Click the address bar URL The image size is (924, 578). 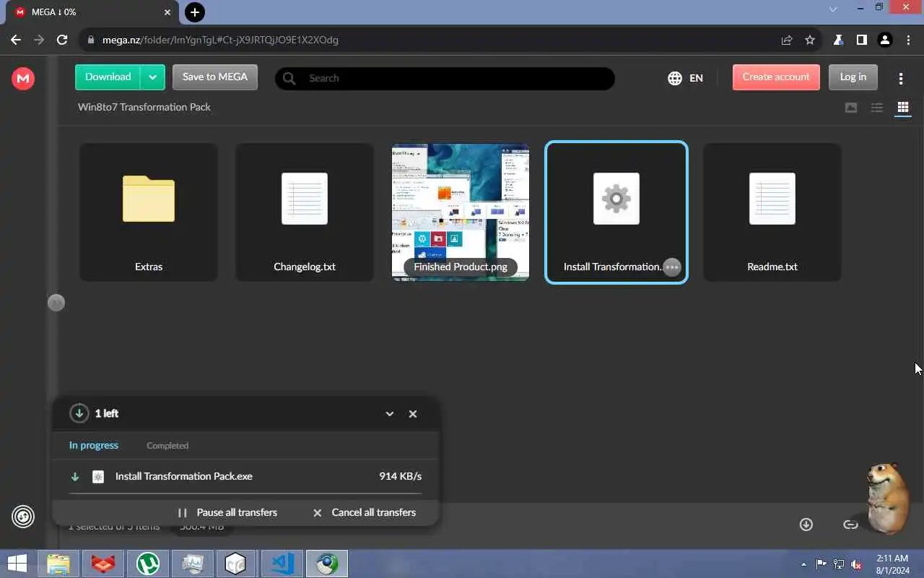click(220, 40)
